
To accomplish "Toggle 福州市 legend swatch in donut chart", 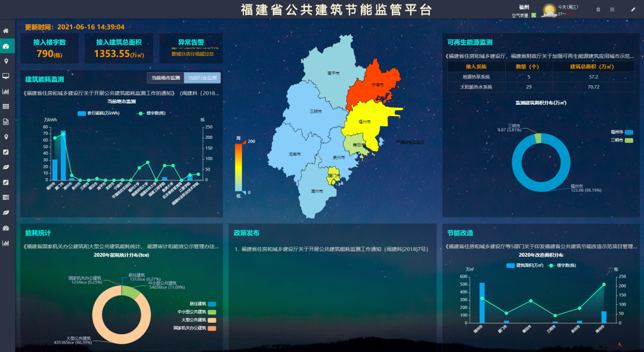I will (x=629, y=132).
